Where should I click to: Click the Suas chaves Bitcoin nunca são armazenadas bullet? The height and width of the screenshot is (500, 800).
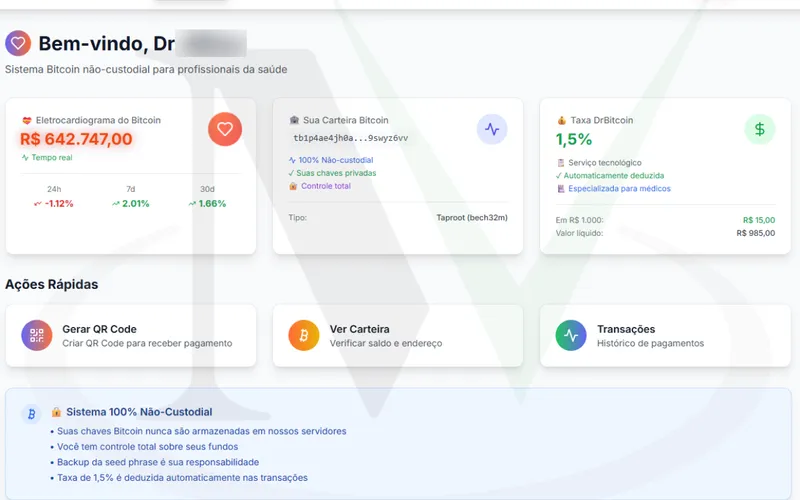202,432
